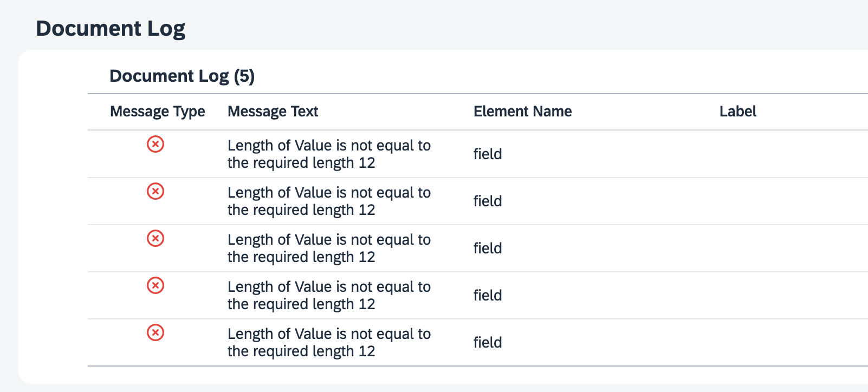Click the Element Name column header
This screenshot has height=392, width=868.
(522, 112)
